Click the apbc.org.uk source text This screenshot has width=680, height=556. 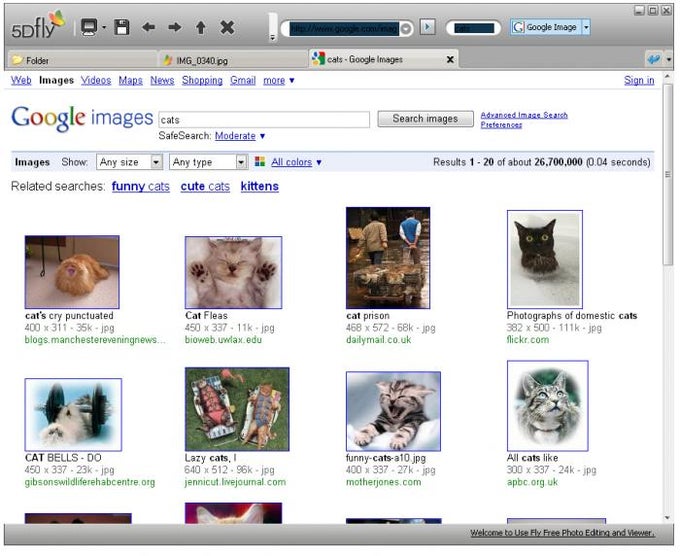tap(532, 482)
